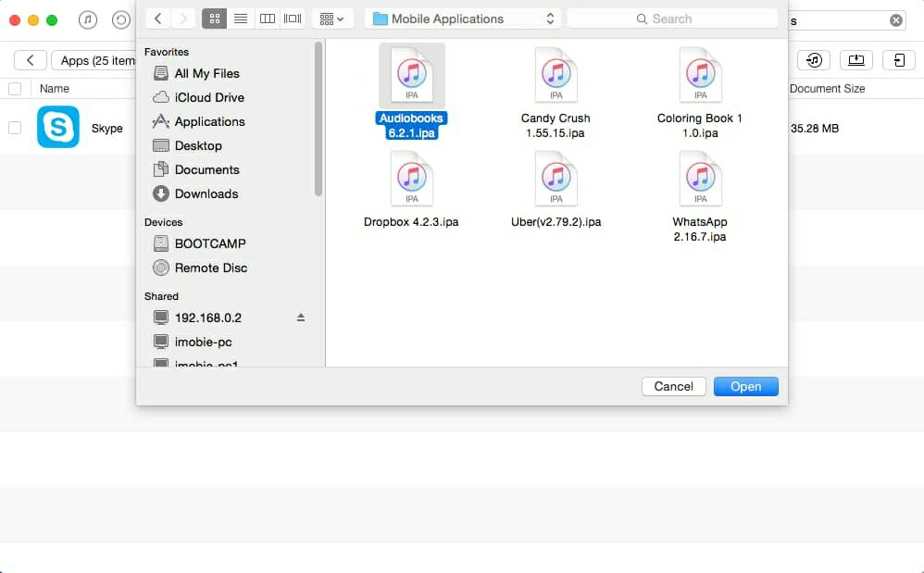Open the Mobile Applications folder path popup
Viewport: 924px width, 573px height.
point(463,19)
